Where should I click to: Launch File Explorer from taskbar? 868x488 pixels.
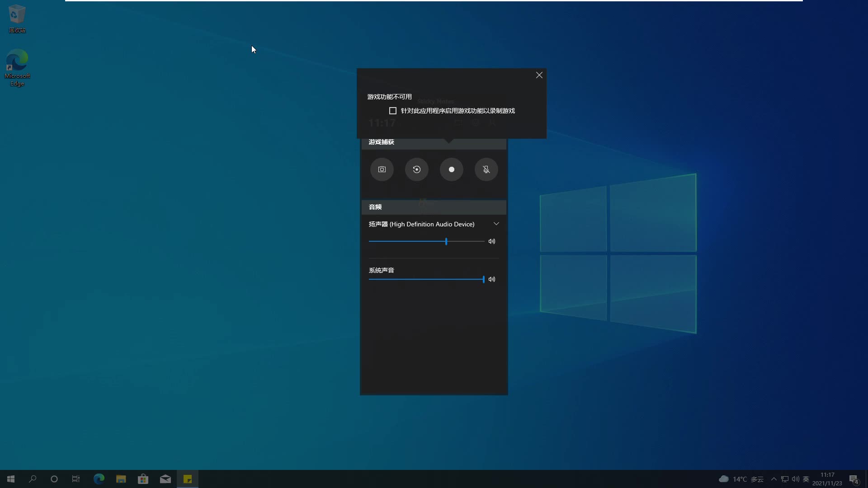121,479
